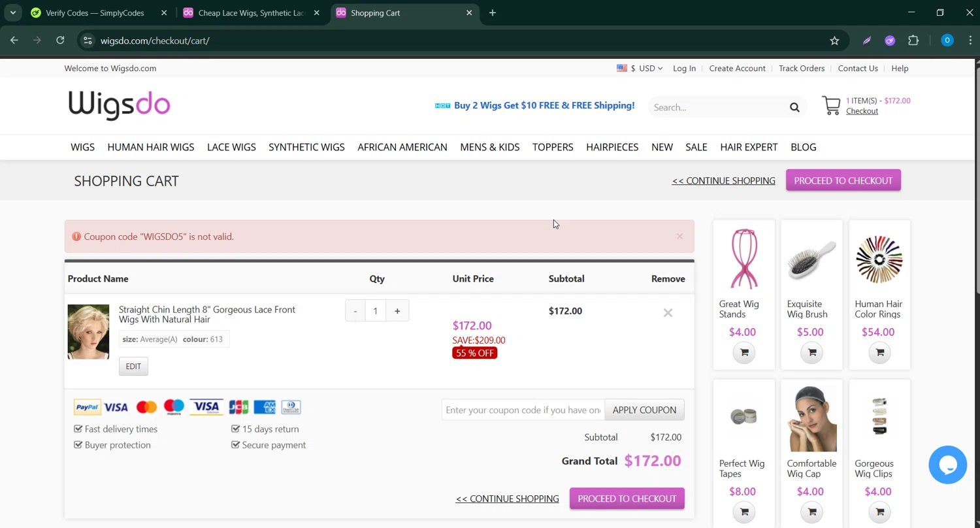Remove the wig item from cart
980x528 pixels.
[668, 313]
